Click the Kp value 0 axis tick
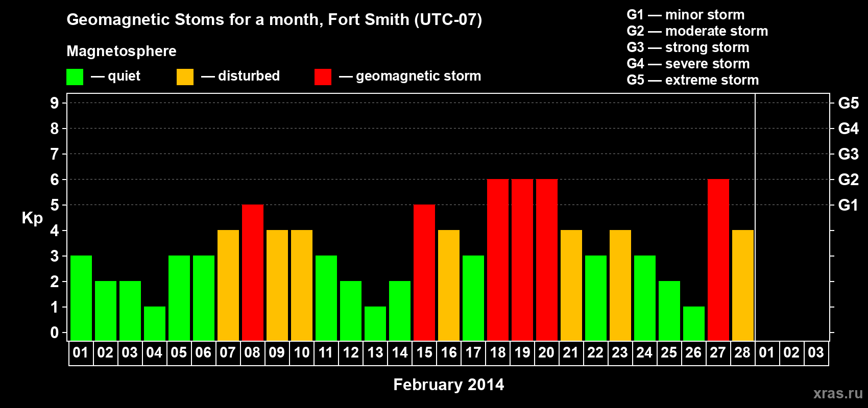The image size is (868, 408). (55, 333)
